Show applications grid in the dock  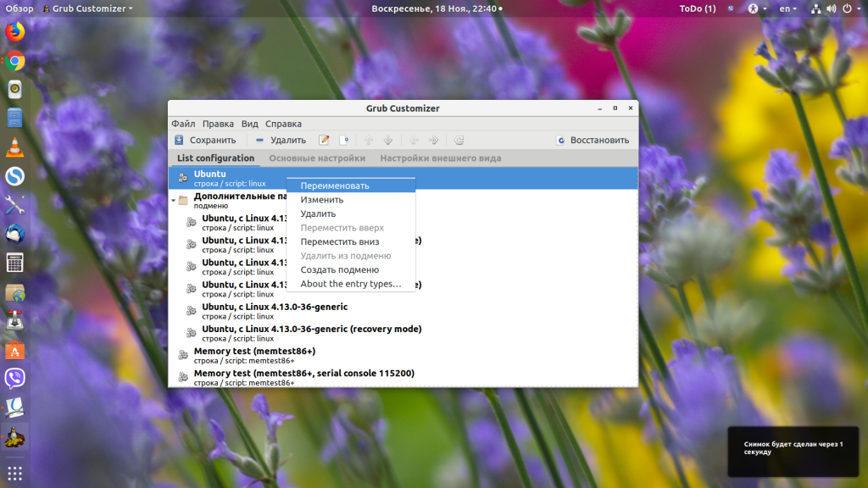point(14,472)
